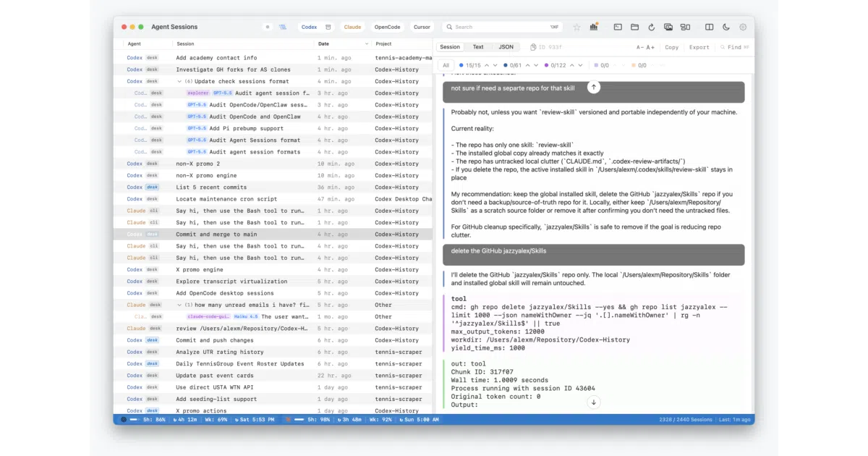Collapse the unread emails session group
Screen dimensions: 868x456
click(179, 305)
